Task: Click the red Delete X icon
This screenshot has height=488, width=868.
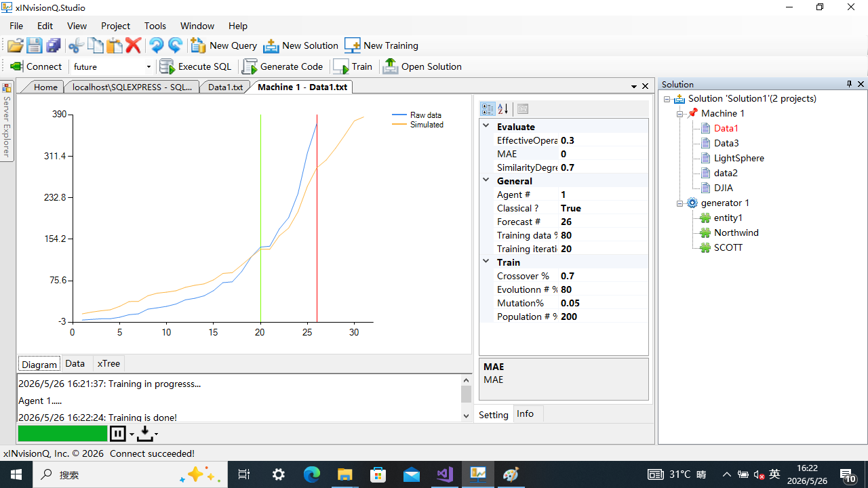Action: point(134,45)
